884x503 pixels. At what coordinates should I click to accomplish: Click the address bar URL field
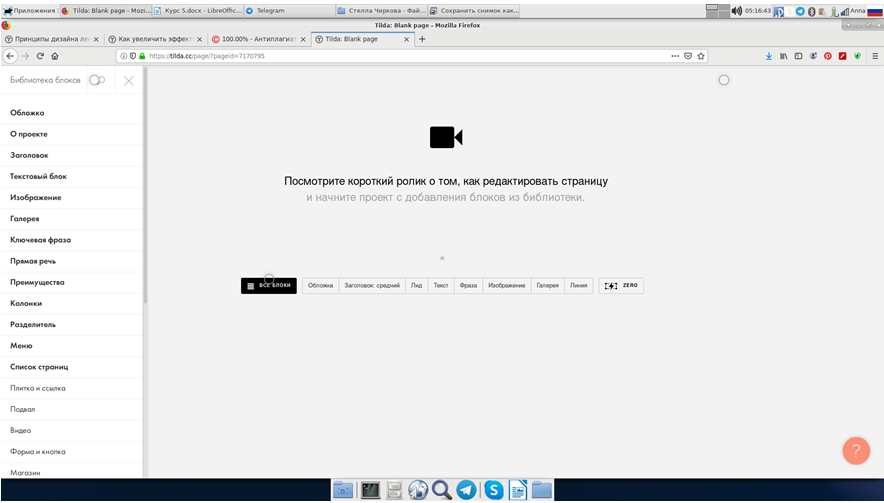click(x=400, y=56)
